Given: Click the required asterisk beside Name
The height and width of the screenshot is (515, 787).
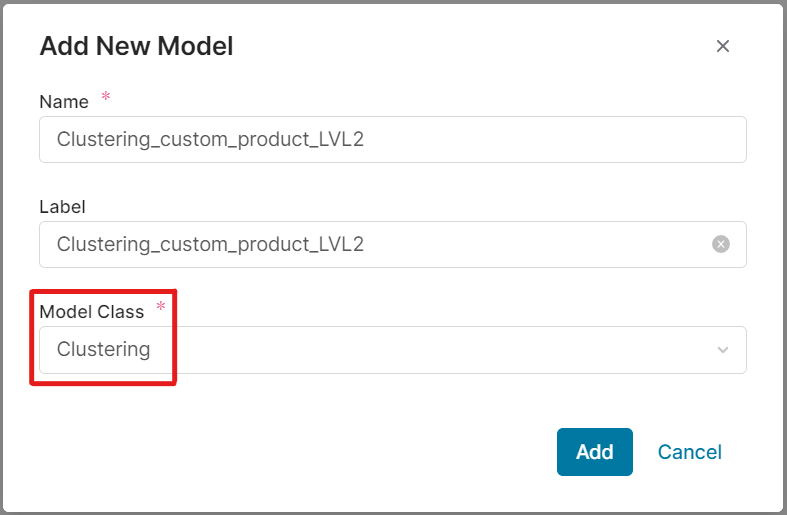Looking at the screenshot, I should point(106,98).
